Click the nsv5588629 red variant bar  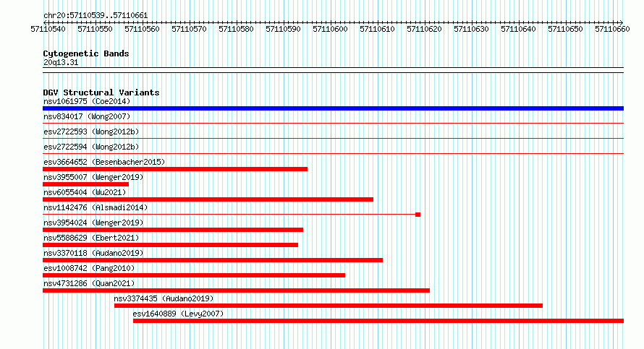click(171, 245)
